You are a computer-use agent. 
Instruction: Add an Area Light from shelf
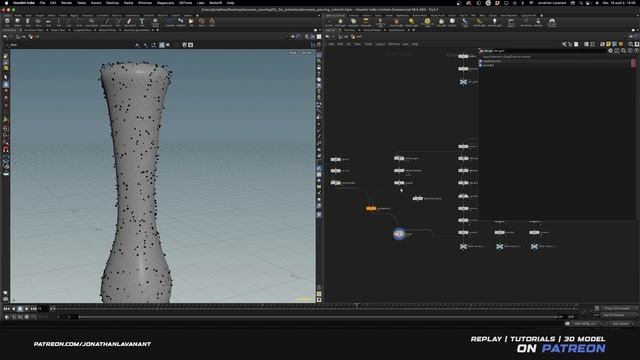[x=366, y=22]
